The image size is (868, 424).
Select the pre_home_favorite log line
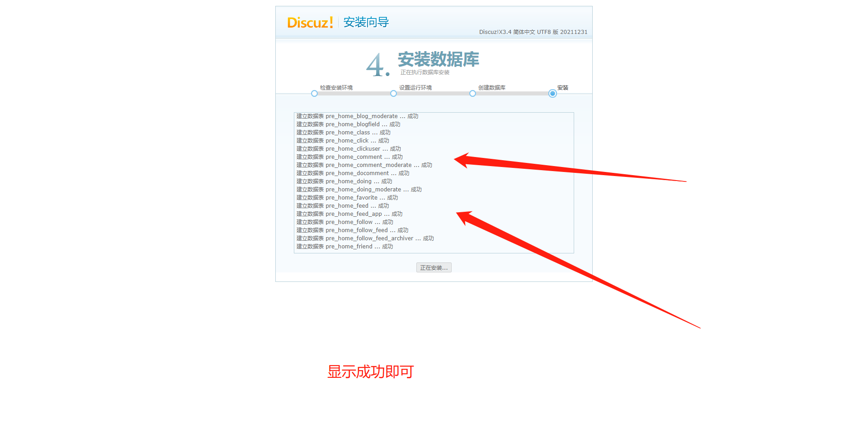pyautogui.click(x=347, y=198)
